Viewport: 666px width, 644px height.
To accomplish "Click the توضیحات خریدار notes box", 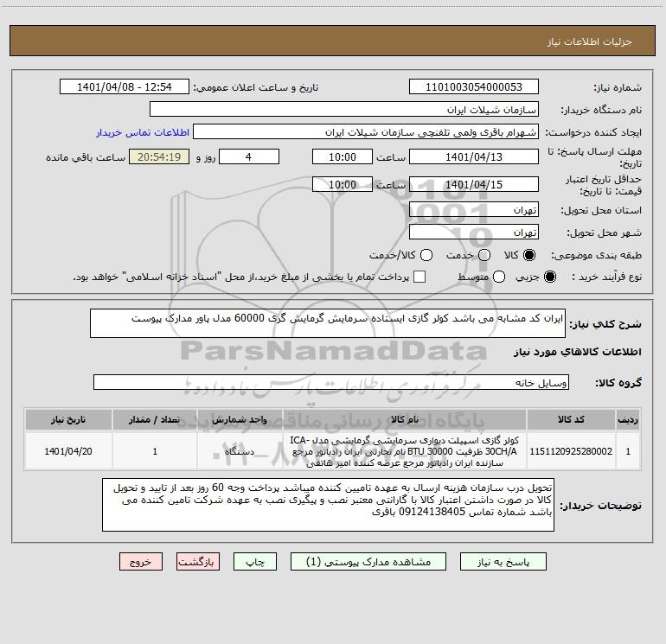I will point(328,504).
